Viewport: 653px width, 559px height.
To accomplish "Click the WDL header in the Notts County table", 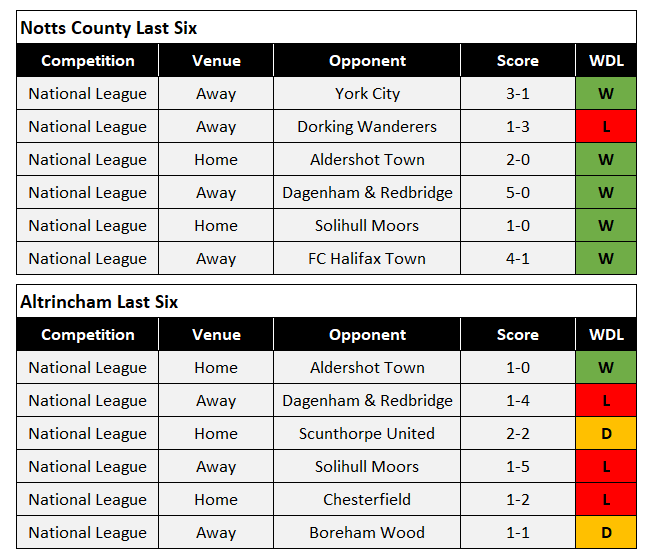I will pyautogui.click(x=606, y=61).
